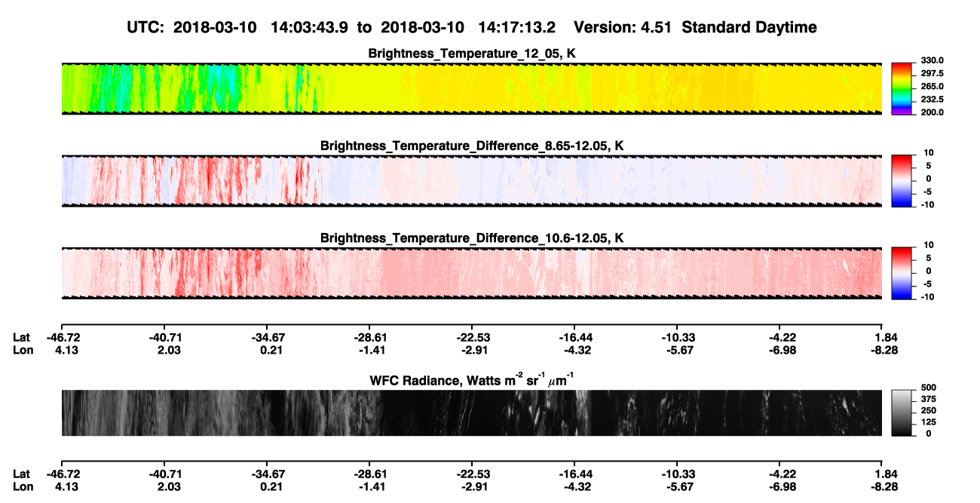The width and height of the screenshot is (980, 503).
Task: Click the 250 label on the WFC colorbar
Action: click(x=929, y=410)
